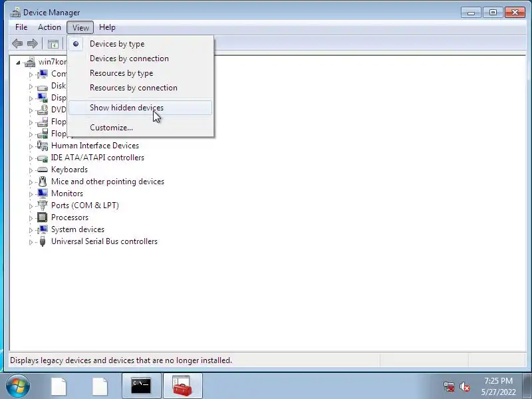The image size is (532, 399).
Task: Select the Human Interface Devices row
Action: 95,146
